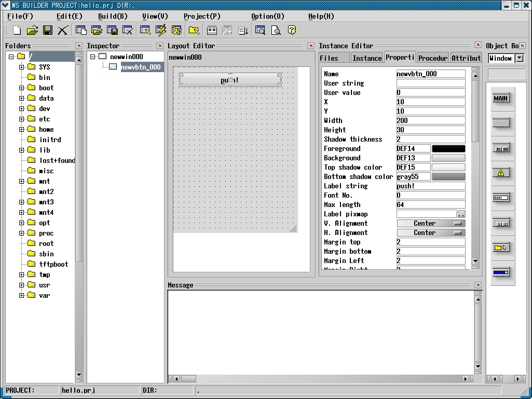This screenshot has height=399, width=532.
Task: Open the Window dropdown in Object Box
Action: coord(520,58)
